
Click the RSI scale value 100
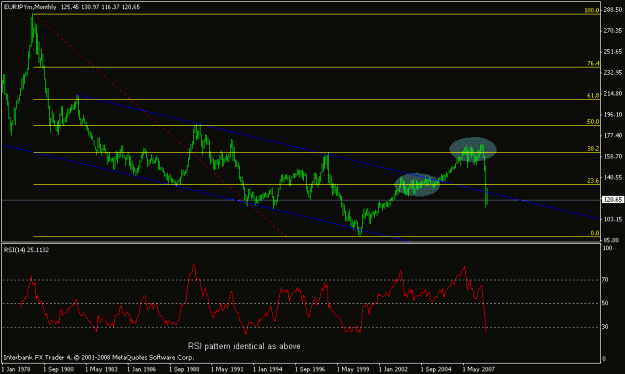click(x=607, y=248)
